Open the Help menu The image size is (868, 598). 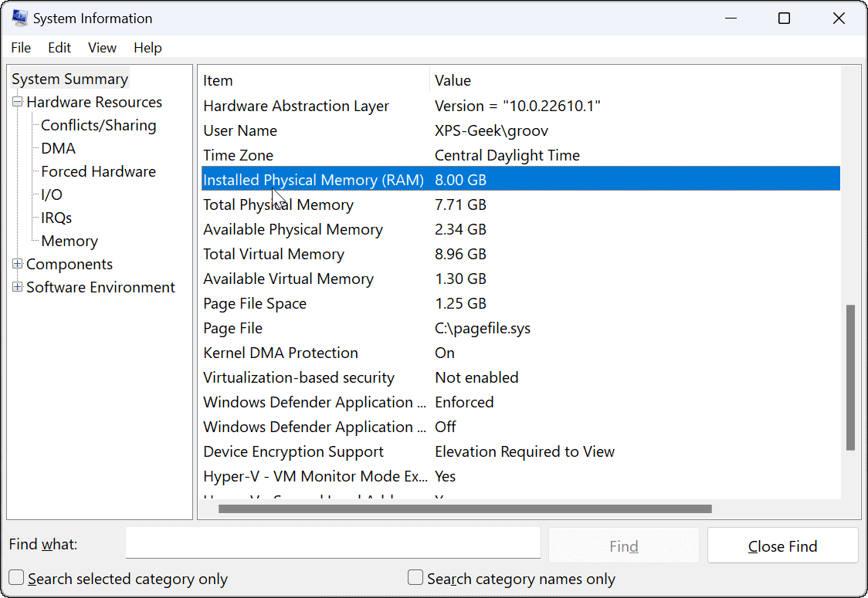(147, 48)
